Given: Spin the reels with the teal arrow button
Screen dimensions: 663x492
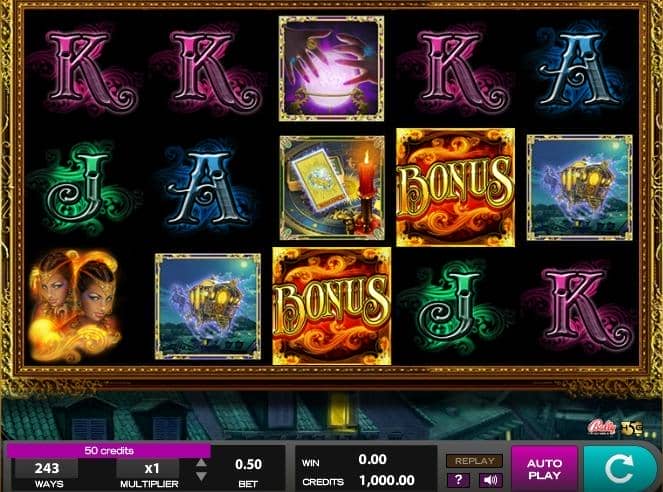Looking at the screenshot, I should [x=621, y=468].
